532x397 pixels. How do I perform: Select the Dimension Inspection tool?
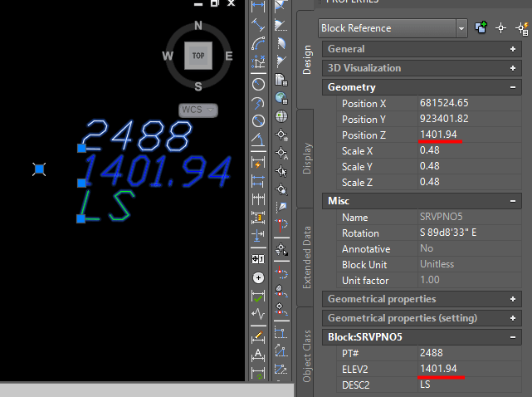point(258,297)
